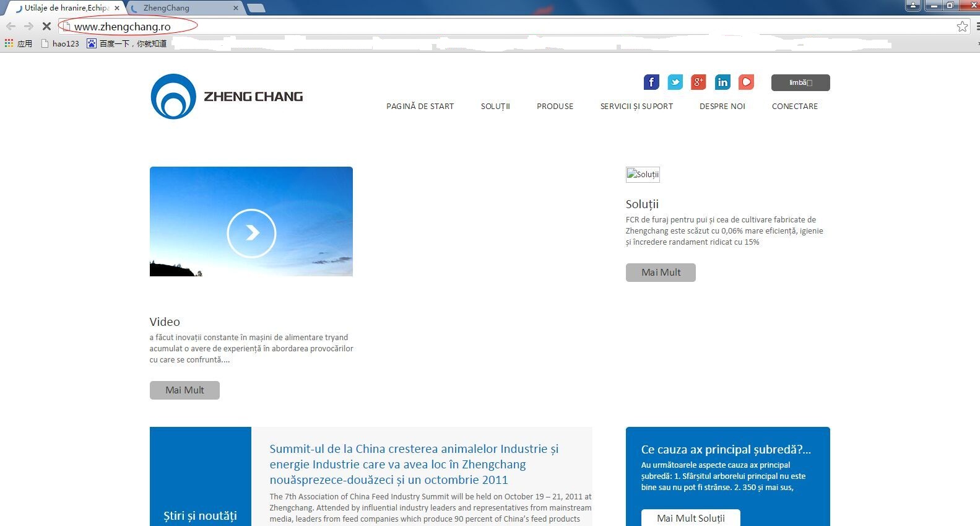Open the Google Plus icon
This screenshot has height=526, width=980.
[698, 82]
